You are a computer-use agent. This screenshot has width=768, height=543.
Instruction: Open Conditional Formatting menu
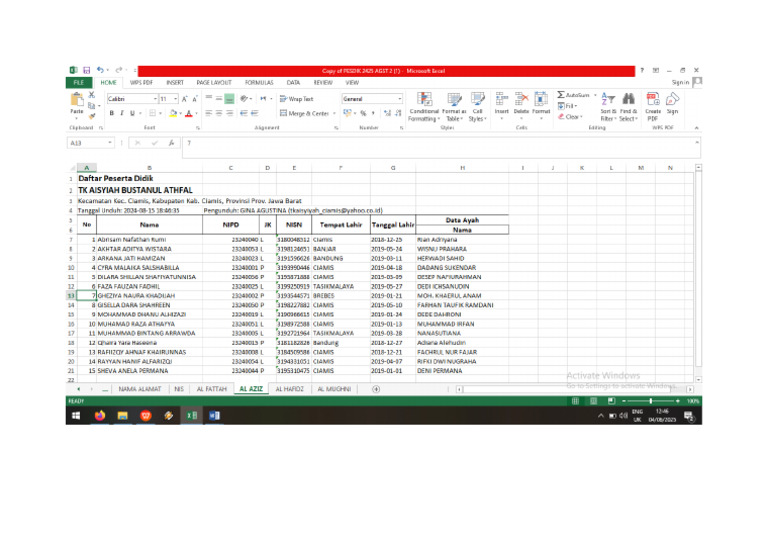click(x=424, y=107)
